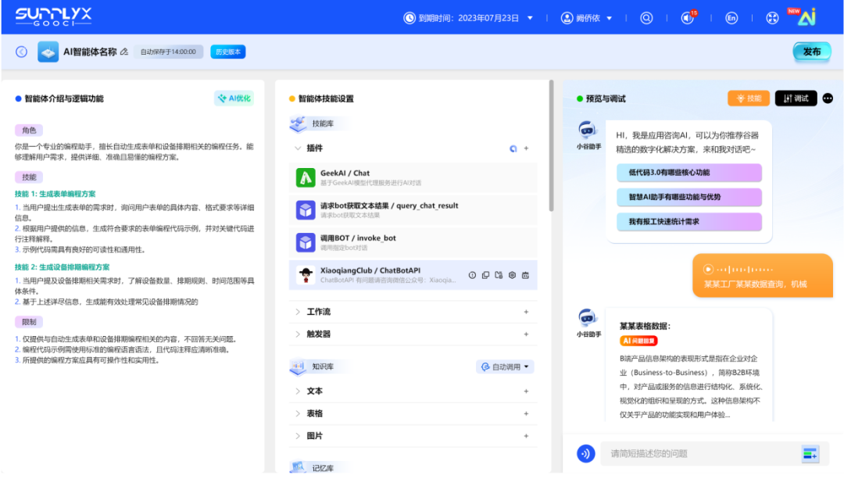Select suggestion 低代码3.0有哪些核心功能
Screen dimensions: 844x504
(x=689, y=173)
